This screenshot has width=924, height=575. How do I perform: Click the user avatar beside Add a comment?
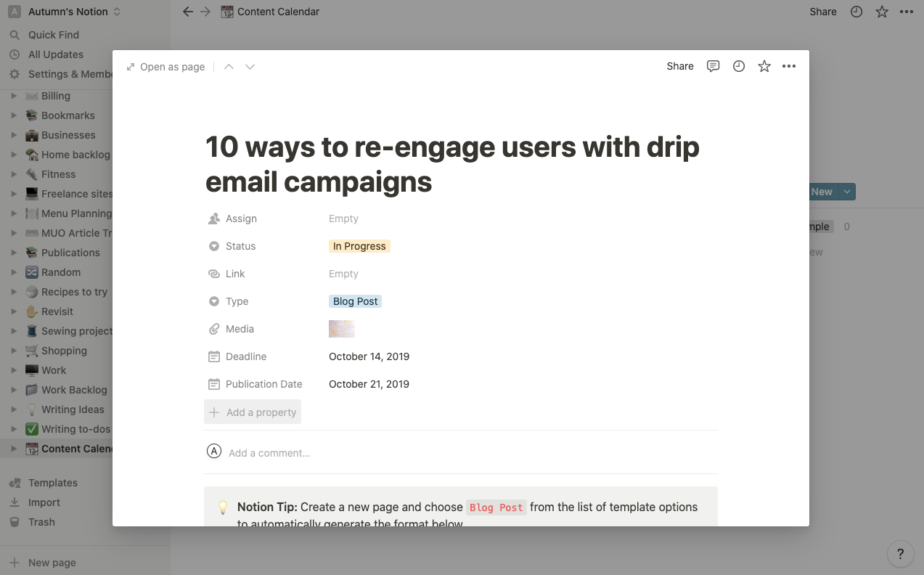(213, 452)
